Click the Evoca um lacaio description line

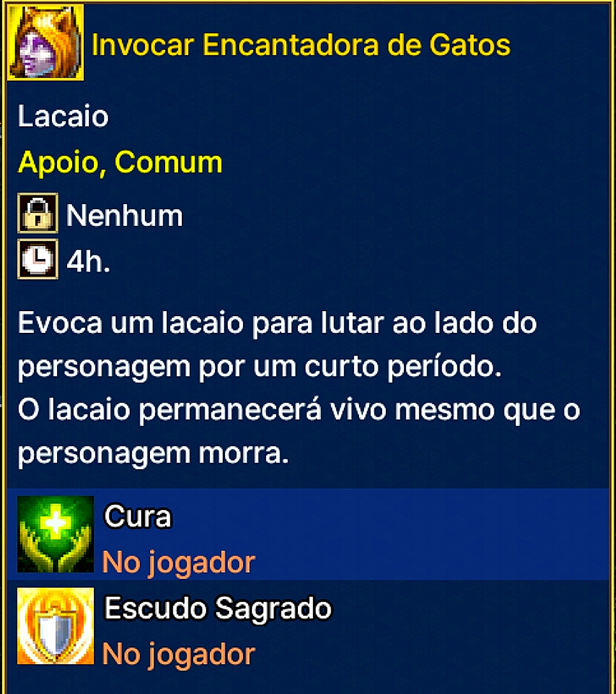pyautogui.click(x=277, y=323)
